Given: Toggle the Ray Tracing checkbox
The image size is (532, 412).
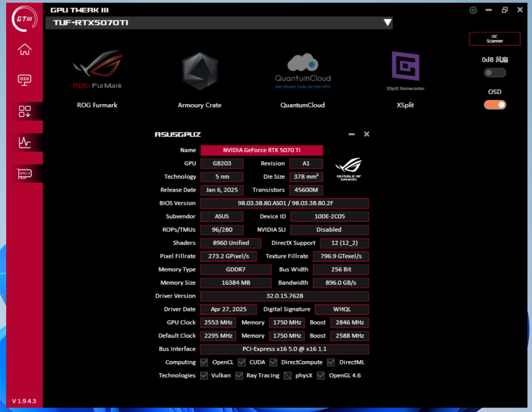Looking at the screenshot, I should (x=239, y=375).
